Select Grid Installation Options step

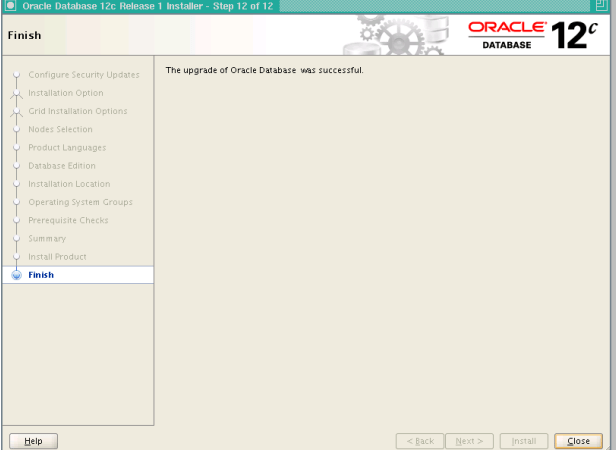pyautogui.click(x=78, y=111)
